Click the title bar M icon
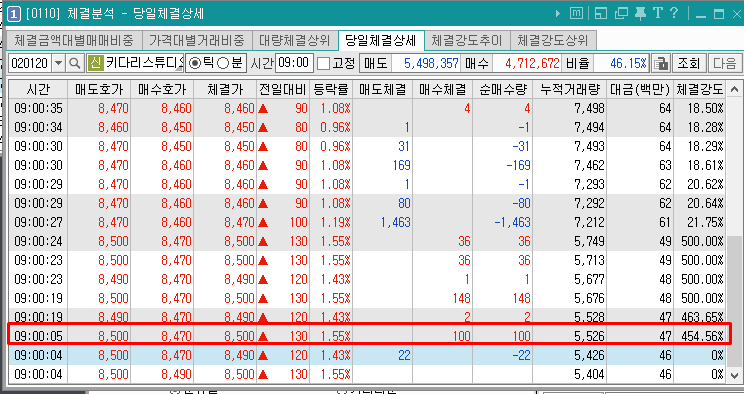The width and height of the screenshot is (744, 394). pyautogui.click(x=576, y=14)
